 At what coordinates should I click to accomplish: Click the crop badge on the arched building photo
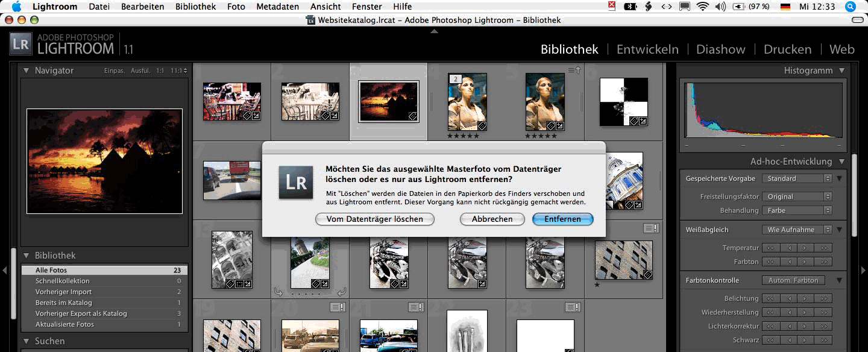(x=239, y=283)
